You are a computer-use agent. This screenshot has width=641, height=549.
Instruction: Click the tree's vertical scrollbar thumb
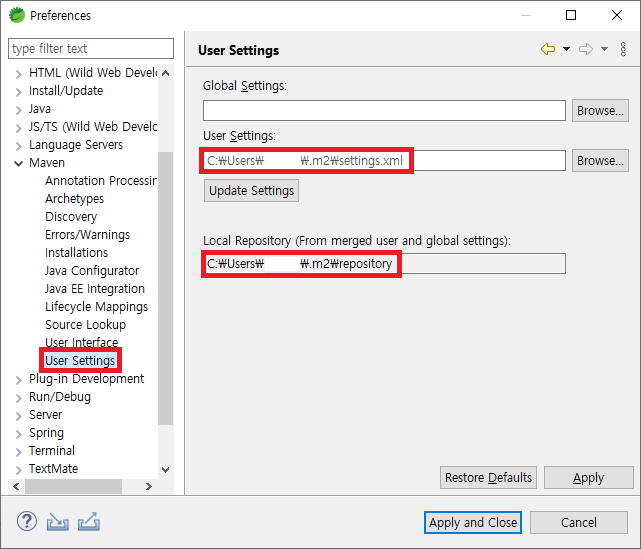tap(166, 288)
